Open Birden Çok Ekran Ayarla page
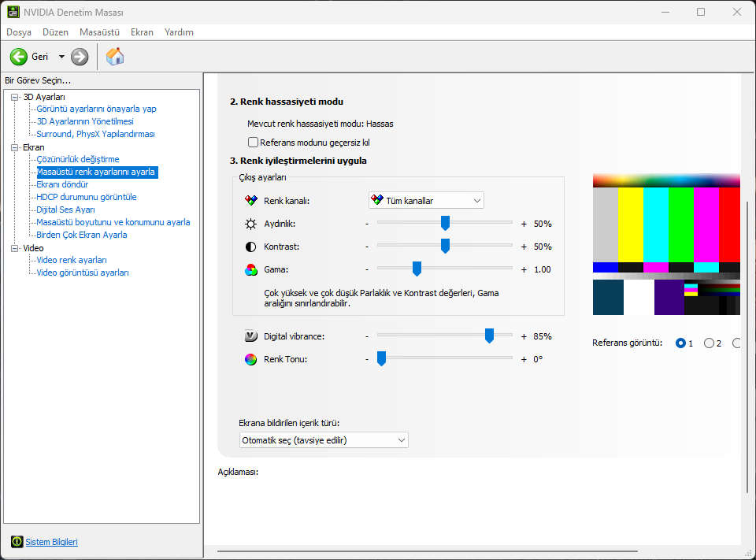The height and width of the screenshot is (560, 756). [82, 235]
